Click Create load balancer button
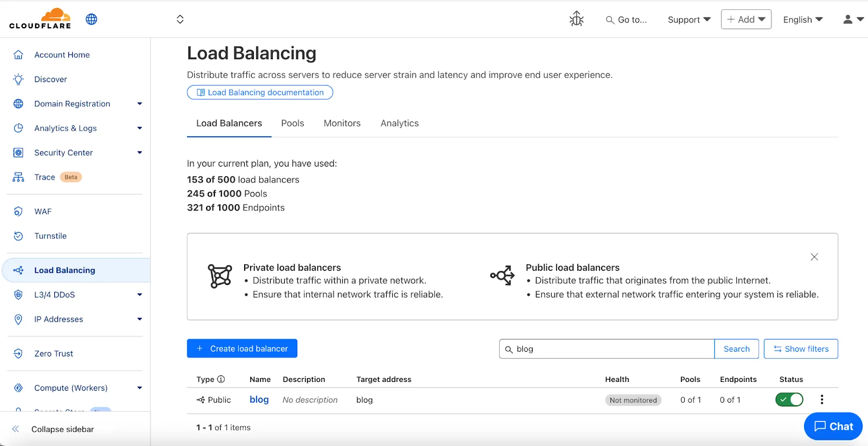868x446 pixels. coord(242,348)
